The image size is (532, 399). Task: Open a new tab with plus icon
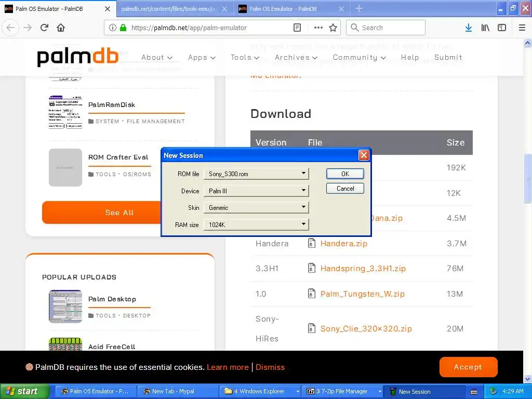pyautogui.click(x=359, y=8)
